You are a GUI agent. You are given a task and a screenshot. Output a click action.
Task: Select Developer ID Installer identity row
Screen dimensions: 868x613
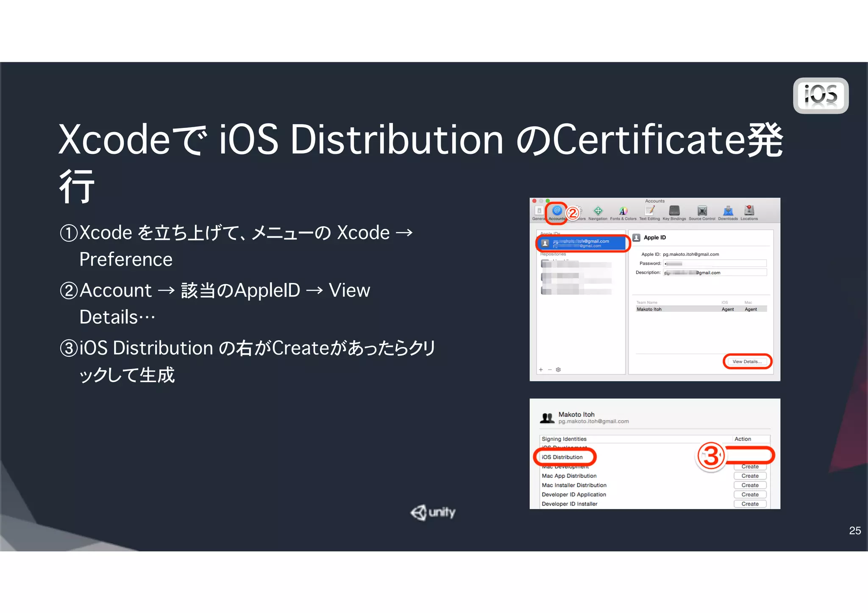point(570,504)
